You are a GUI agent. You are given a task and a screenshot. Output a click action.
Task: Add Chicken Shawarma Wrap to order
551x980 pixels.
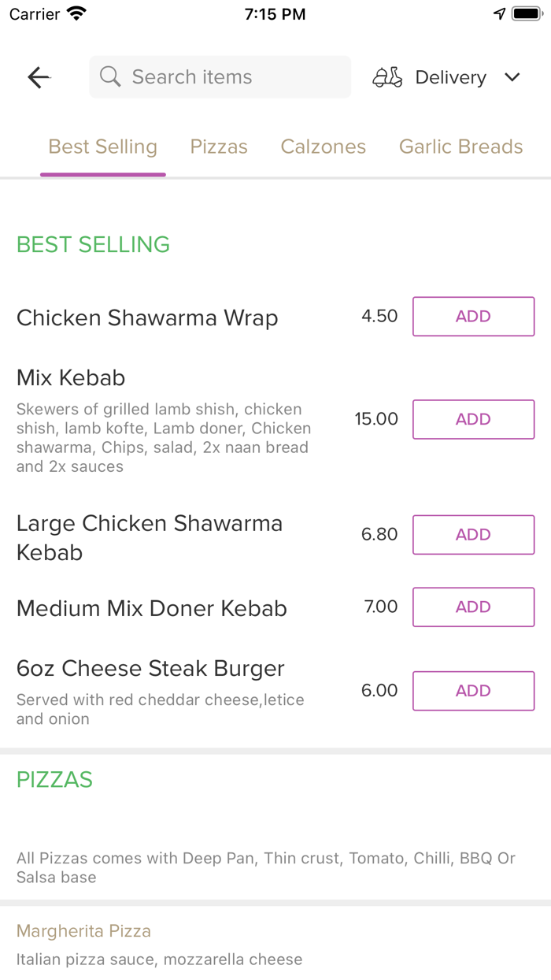tap(473, 316)
